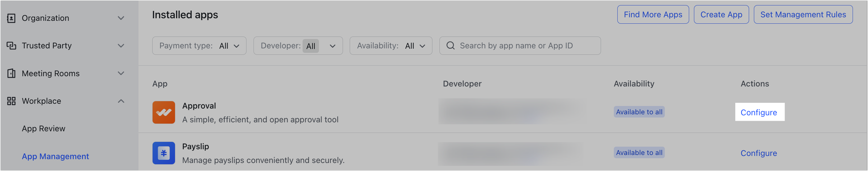Expand the Organization menu chevron

pyautogui.click(x=121, y=18)
